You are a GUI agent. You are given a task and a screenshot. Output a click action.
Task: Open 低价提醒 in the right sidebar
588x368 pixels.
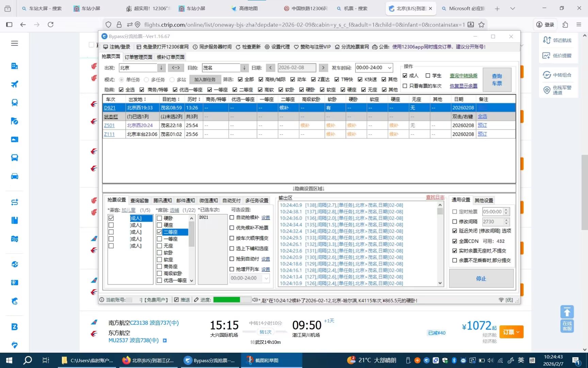(558, 56)
